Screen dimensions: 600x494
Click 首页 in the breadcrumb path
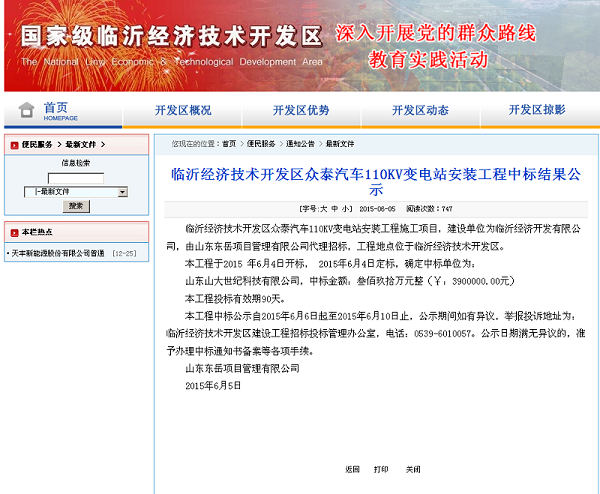(230, 143)
